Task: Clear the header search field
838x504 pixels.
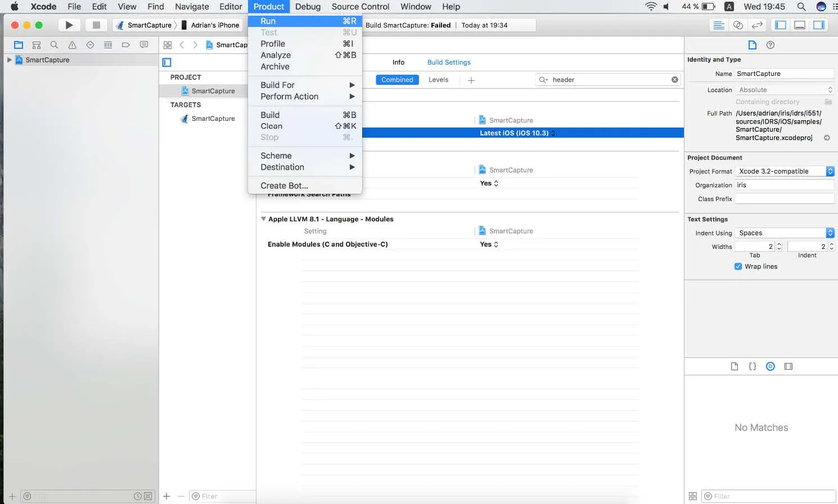Action: click(674, 80)
